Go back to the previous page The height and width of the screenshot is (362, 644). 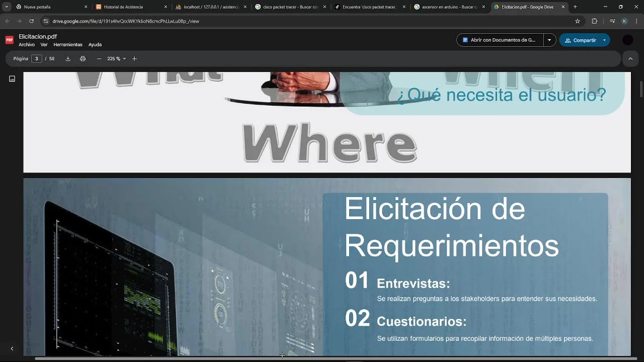click(7, 21)
